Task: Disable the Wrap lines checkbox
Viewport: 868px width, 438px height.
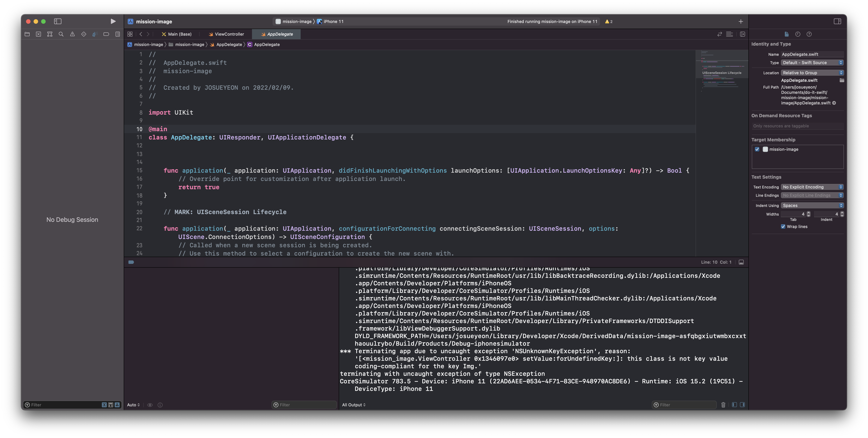Action: (x=783, y=227)
